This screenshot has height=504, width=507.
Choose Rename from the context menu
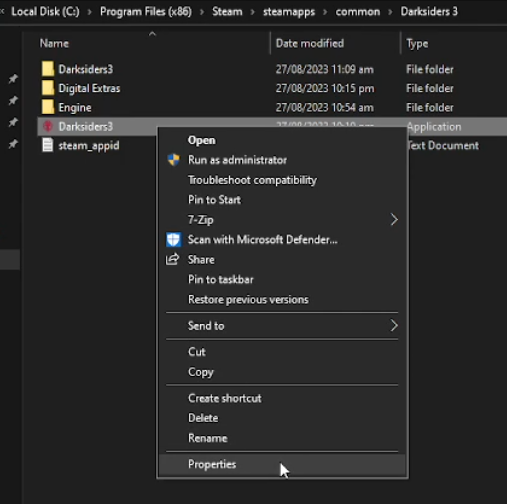[208, 438]
